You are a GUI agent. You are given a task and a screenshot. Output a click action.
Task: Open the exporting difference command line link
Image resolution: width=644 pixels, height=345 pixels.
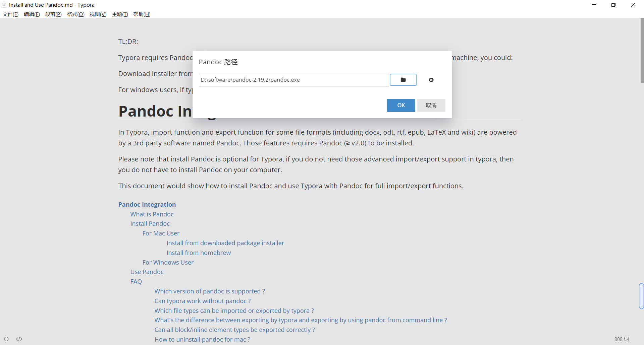(x=301, y=320)
